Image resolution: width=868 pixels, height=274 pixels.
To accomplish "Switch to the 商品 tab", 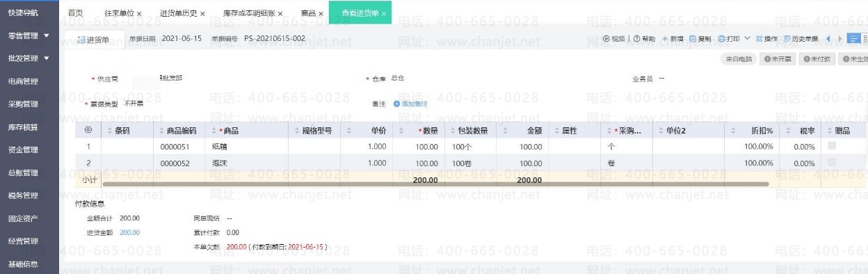I will click(x=308, y=13).
